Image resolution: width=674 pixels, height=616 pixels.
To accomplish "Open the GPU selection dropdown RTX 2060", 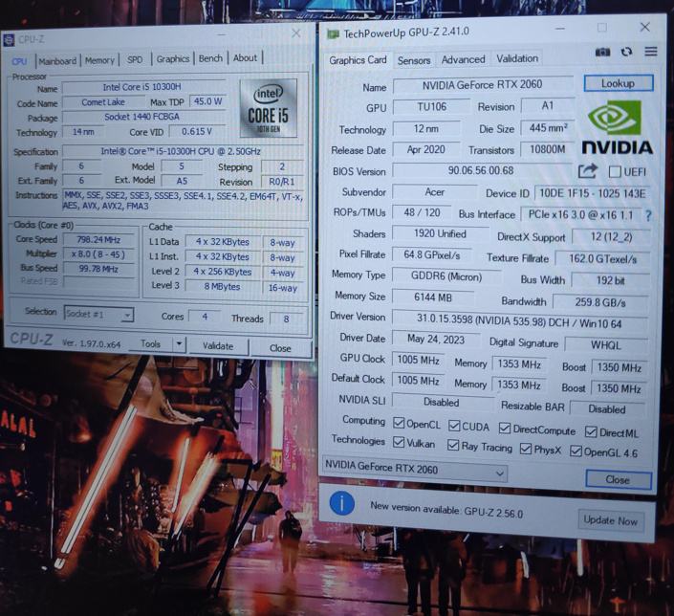I will point(415,468).
